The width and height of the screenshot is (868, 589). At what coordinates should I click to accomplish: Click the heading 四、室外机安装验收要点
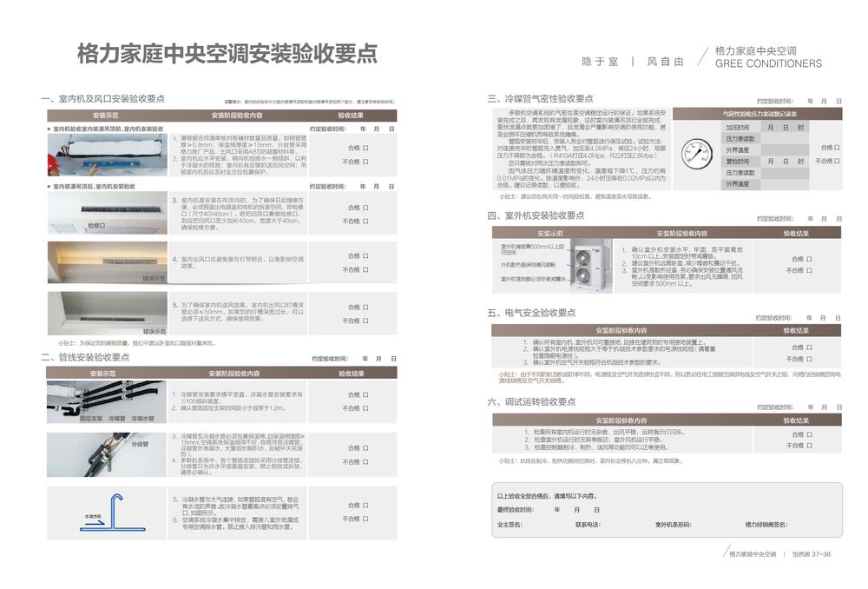tap(536, 215)
